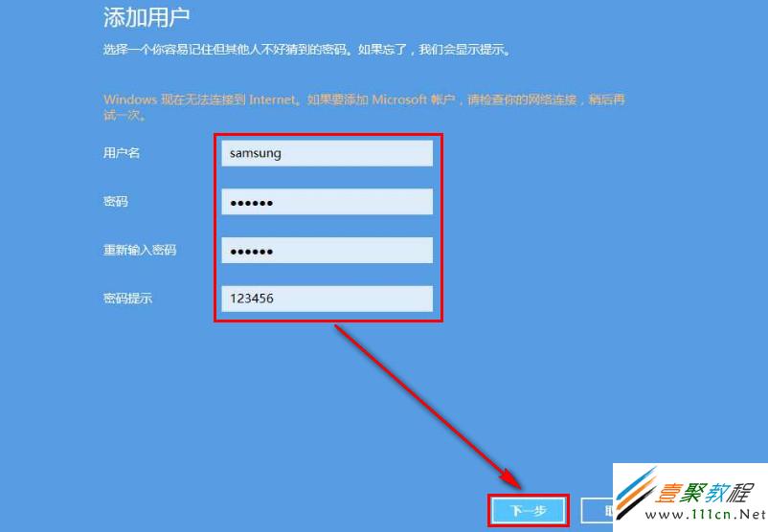Click the partially hidden cancel button
The width and height of the screenshot is (768, 532).
(x=597, y=511)
